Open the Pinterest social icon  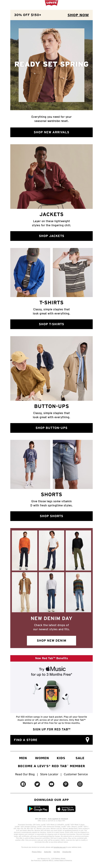point(66,784)
